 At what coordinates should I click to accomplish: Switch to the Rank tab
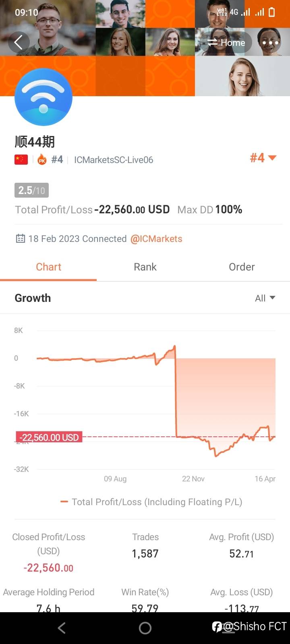pyautogui.click(x=145, y=267)
